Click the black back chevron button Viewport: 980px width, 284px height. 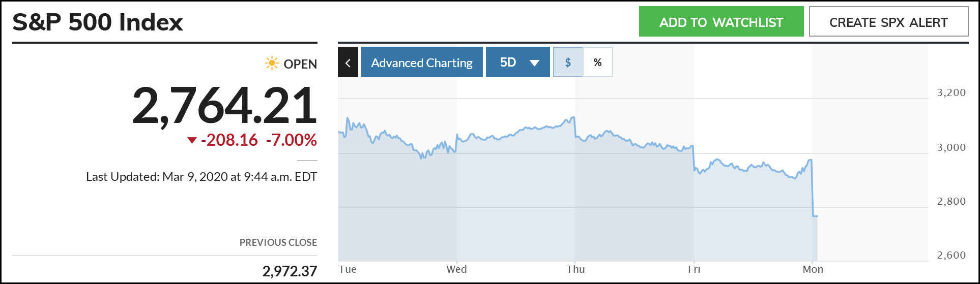pos(348,62)
